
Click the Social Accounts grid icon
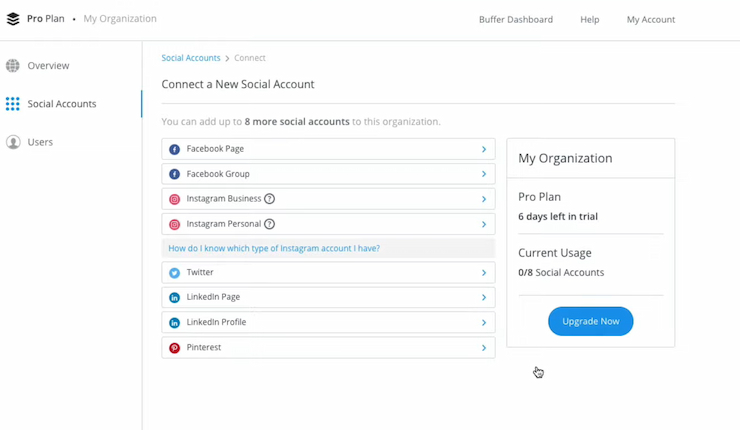(x=13, y=104)
